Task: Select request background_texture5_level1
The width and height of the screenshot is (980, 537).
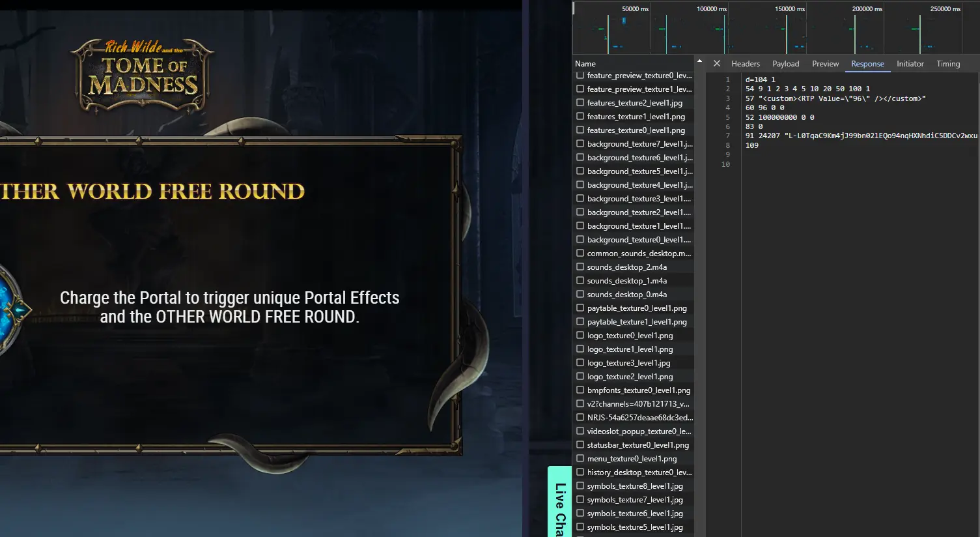Action: tap(639, 171)
